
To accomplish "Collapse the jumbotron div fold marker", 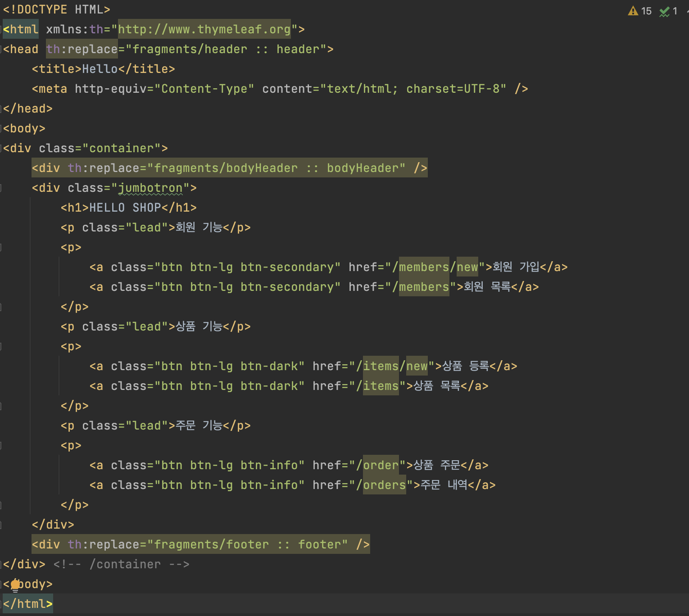I will pyautogui.click(x=1, y=188).
